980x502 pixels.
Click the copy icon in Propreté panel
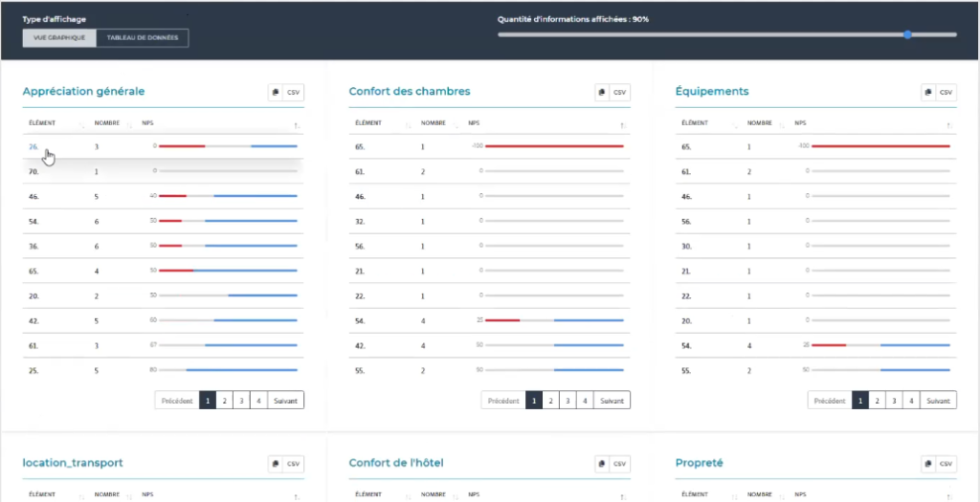(x=927, y=464)
